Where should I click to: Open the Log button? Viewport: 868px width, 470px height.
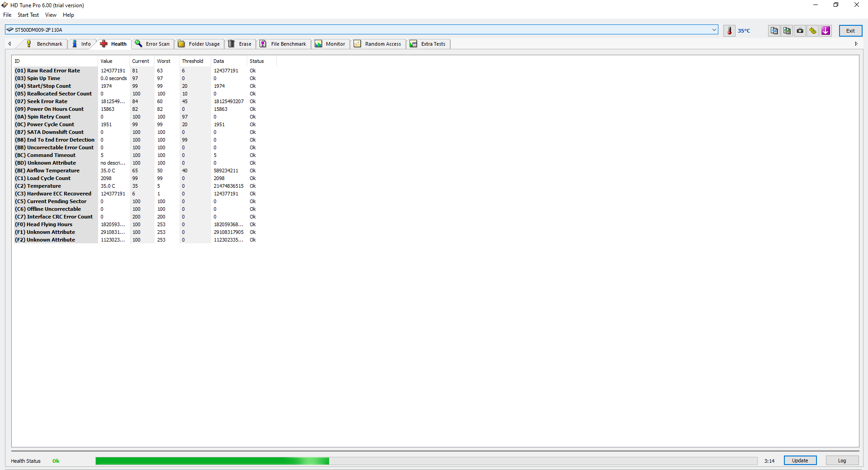tap(842, 461)
